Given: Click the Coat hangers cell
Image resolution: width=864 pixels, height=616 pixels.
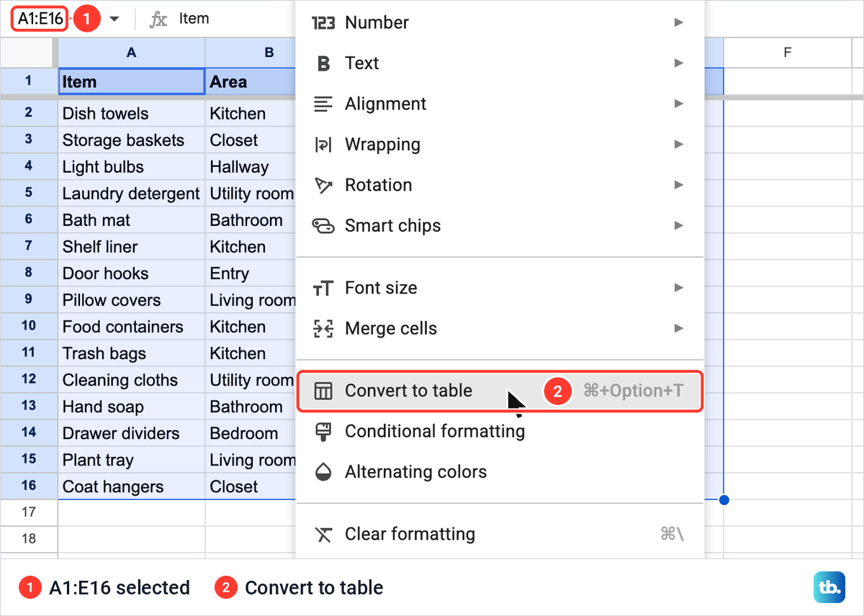Looking at the screenshot, I should click(x=132, y=486).
